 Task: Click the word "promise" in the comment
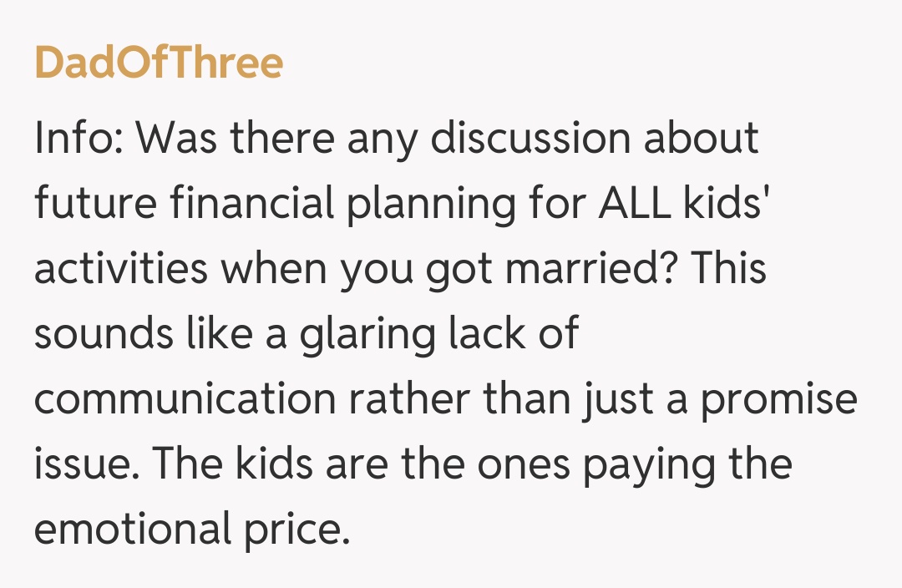778,399
